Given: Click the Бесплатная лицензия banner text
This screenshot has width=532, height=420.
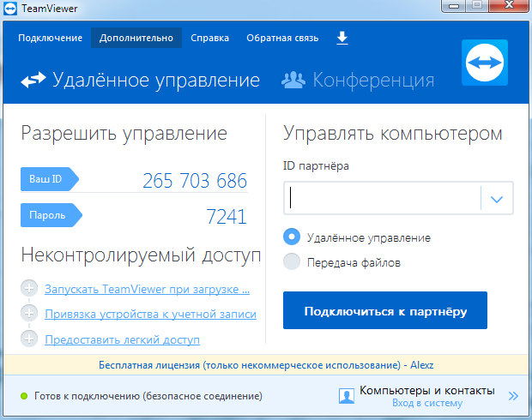Looking at the screenshot, I should [266, 365].
